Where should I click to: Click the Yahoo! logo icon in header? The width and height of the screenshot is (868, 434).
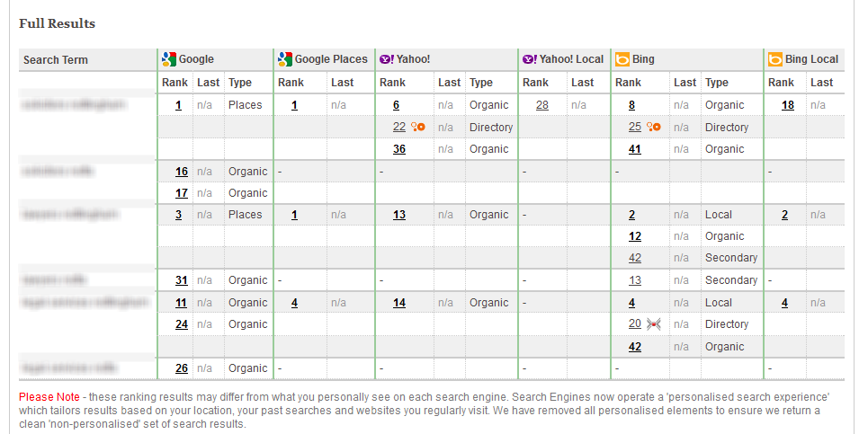coord(386,59)
